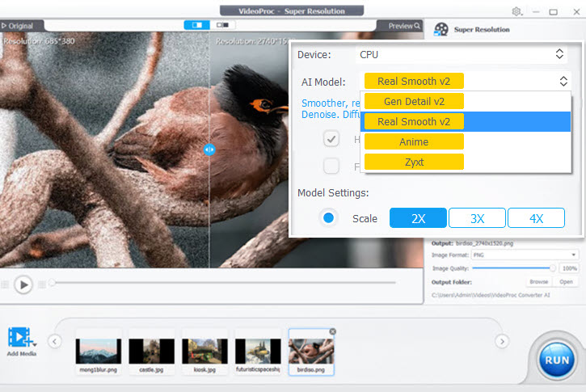Viewport: 586px width, 392px height.
Task: Click the Image Quality slider handle
Action: 552,268
